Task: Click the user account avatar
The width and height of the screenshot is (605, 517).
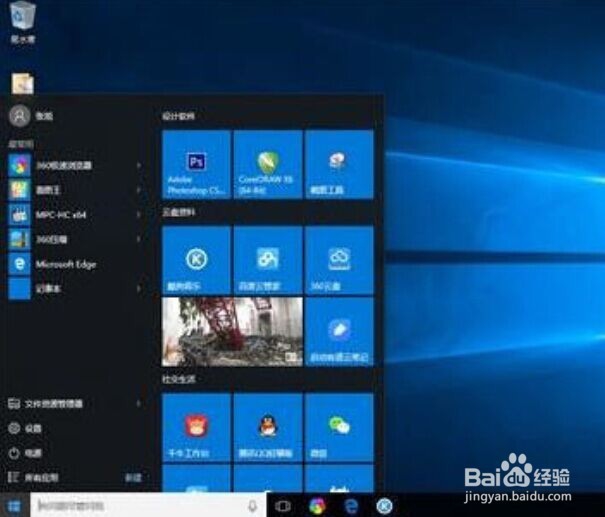Action: click(x=19, y=115)
